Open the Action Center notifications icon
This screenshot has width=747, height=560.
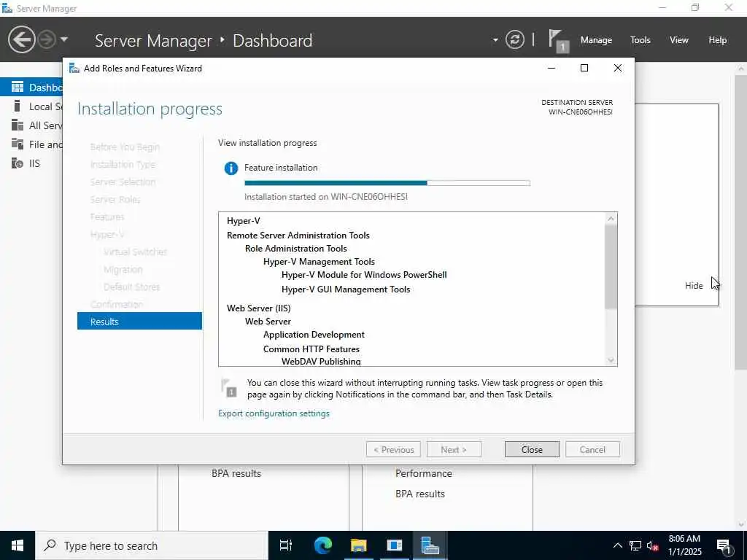(724, 546)
